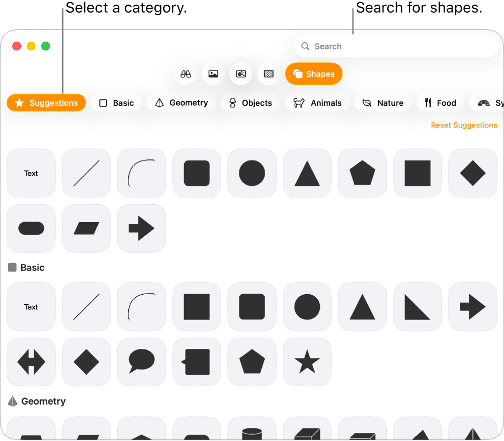The width and height of the screenshot is (504, 441).
Task: Select the sketches library icon
Action: [241, 74]
